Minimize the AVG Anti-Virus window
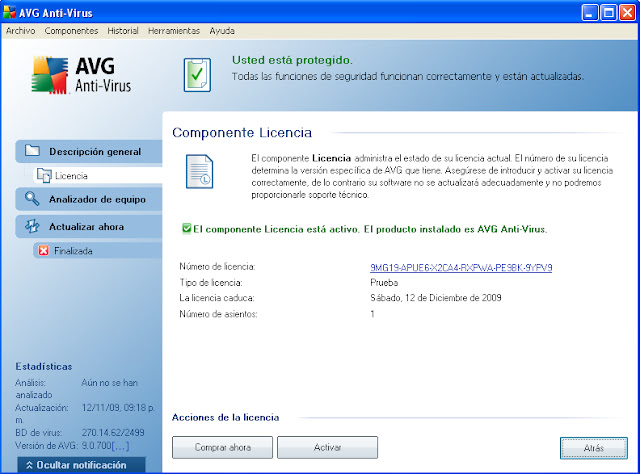 590,13
